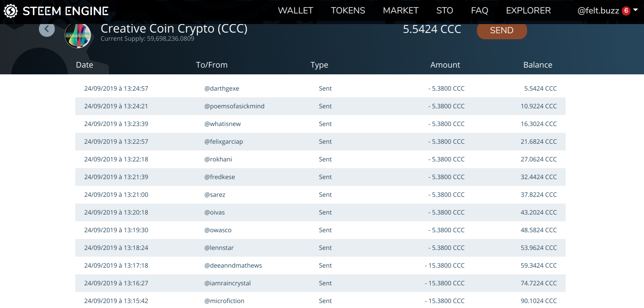Select the @lennstar recipient

click(x=219, y=248)
